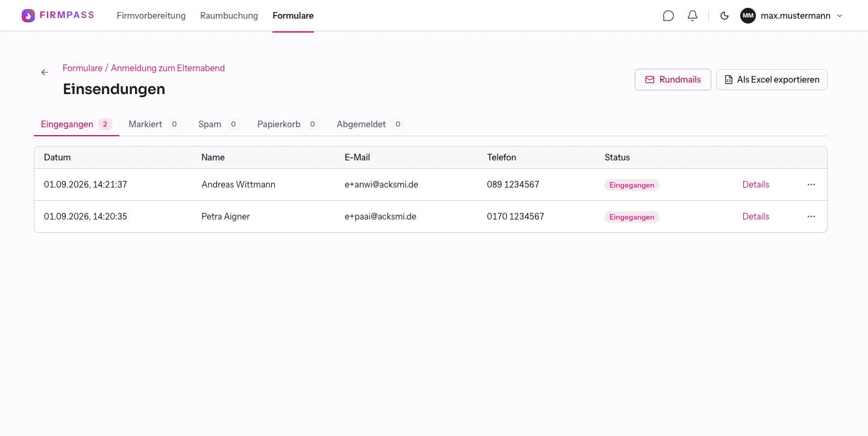Click the Rundmails button

[673, 80]
